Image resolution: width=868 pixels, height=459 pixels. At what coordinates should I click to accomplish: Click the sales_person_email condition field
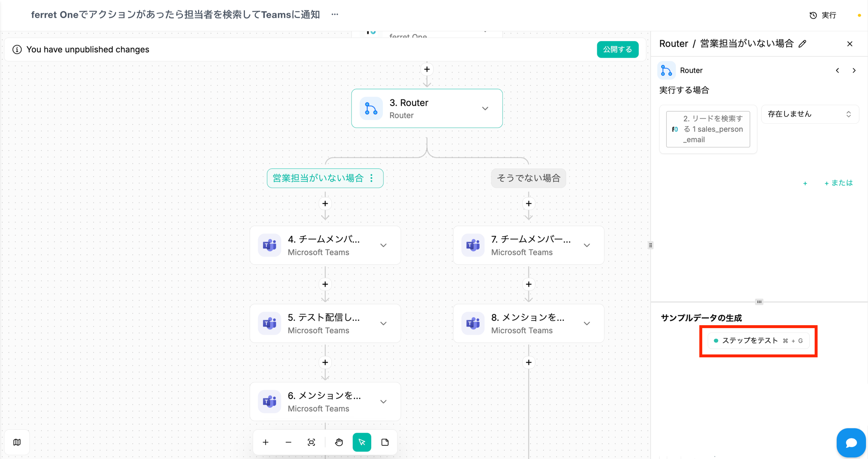coord(708,129)
